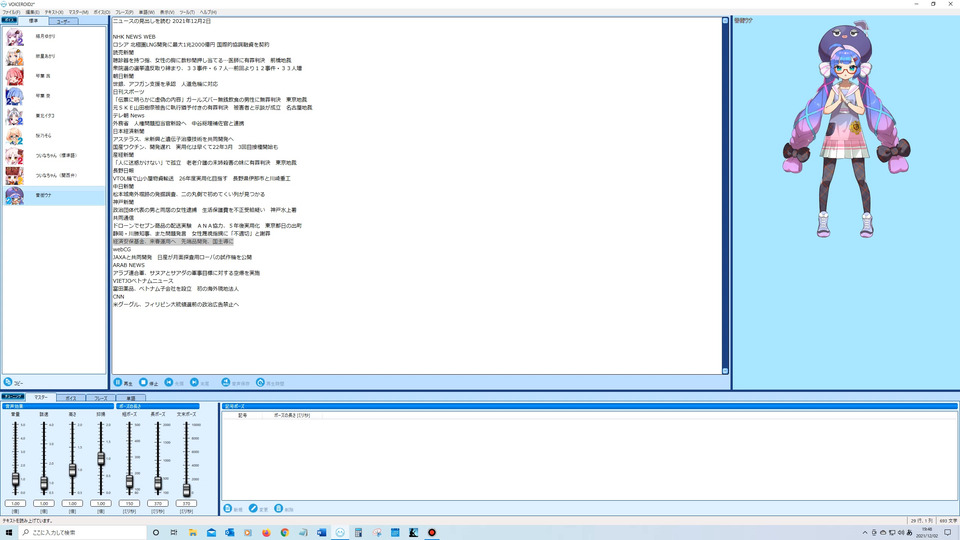Switch to the 標準 voice preset tab
Image resolution: width=960 pixels, height=540 pixels.
tap(33, 21)
